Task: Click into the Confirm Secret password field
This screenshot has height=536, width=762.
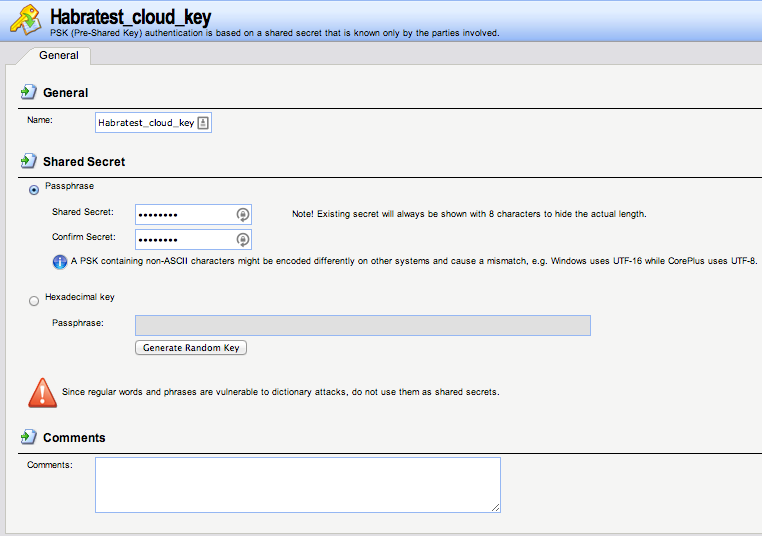Action: point(183,239)
